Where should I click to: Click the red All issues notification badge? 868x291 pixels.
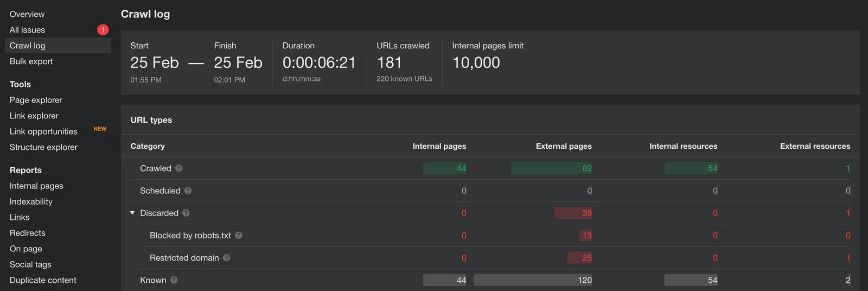point(103,30)
